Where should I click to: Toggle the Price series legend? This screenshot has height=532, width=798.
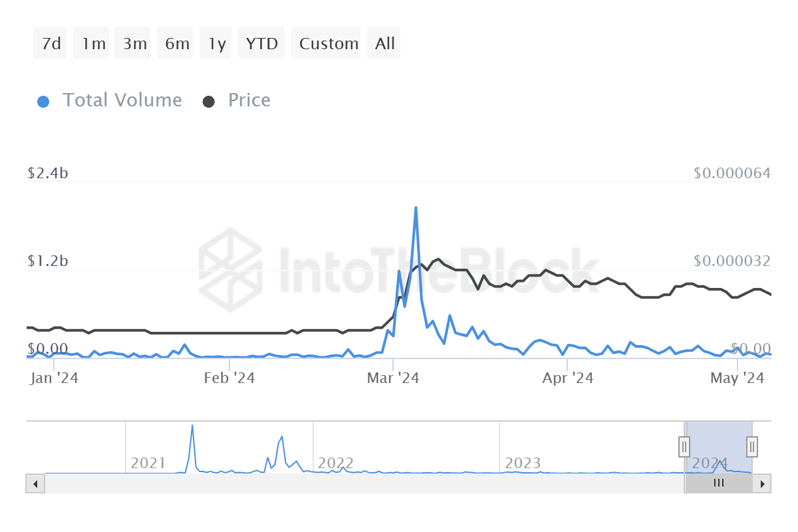[249, 100]
